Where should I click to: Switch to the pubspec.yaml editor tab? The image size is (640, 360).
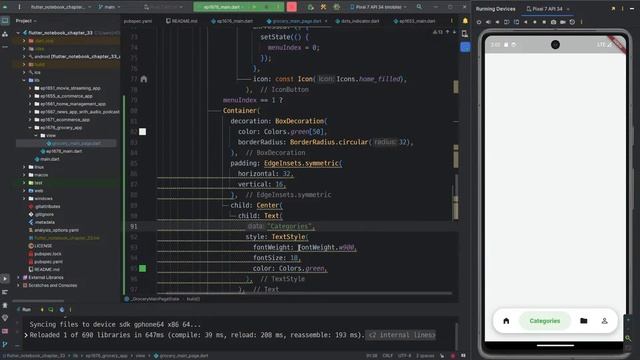pos(138,21)
